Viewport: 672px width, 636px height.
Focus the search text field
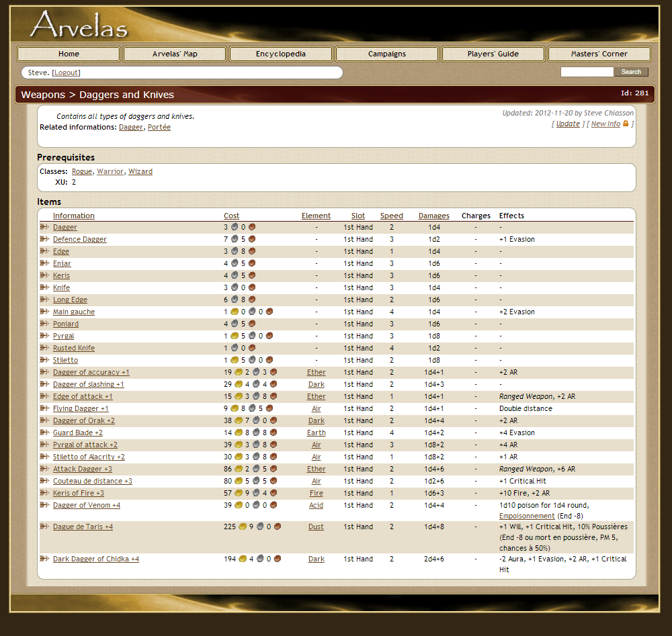(x=587, y=72)
